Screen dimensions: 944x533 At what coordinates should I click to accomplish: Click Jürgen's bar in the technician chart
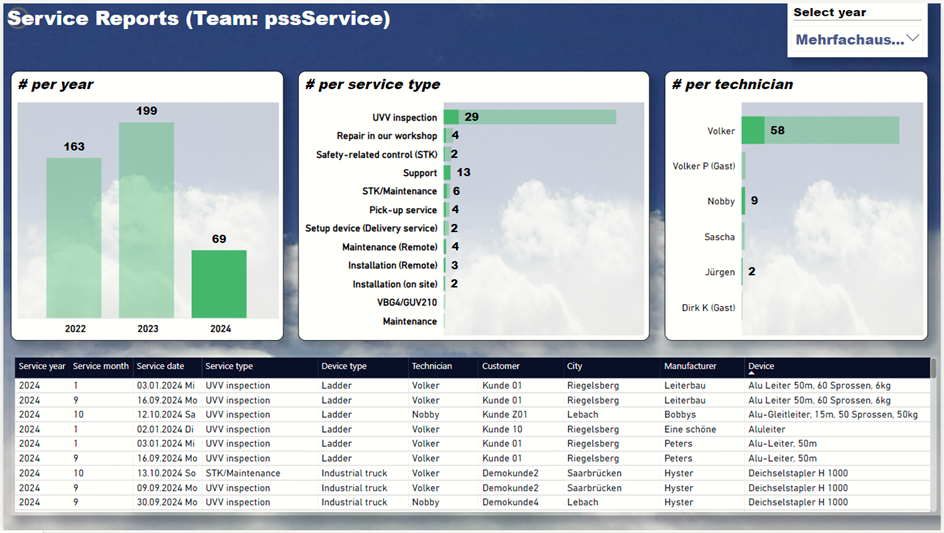[x=742, y=271]
